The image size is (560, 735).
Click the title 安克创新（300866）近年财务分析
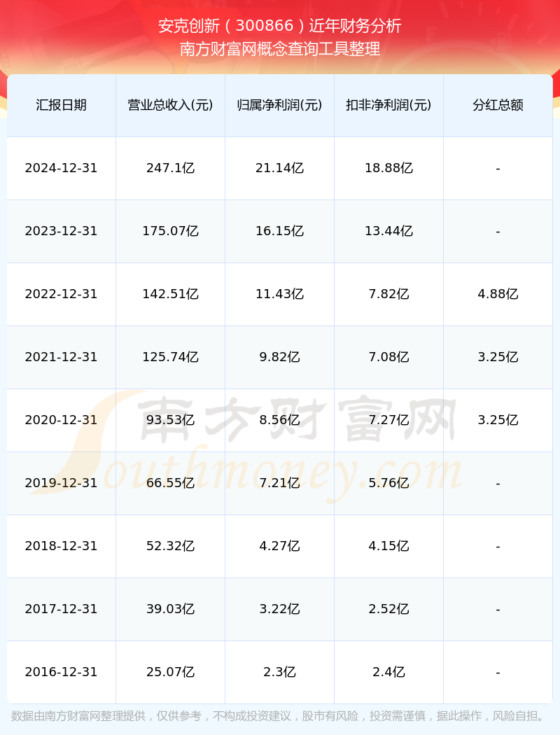pyautogui.click(x=280, y=26)
